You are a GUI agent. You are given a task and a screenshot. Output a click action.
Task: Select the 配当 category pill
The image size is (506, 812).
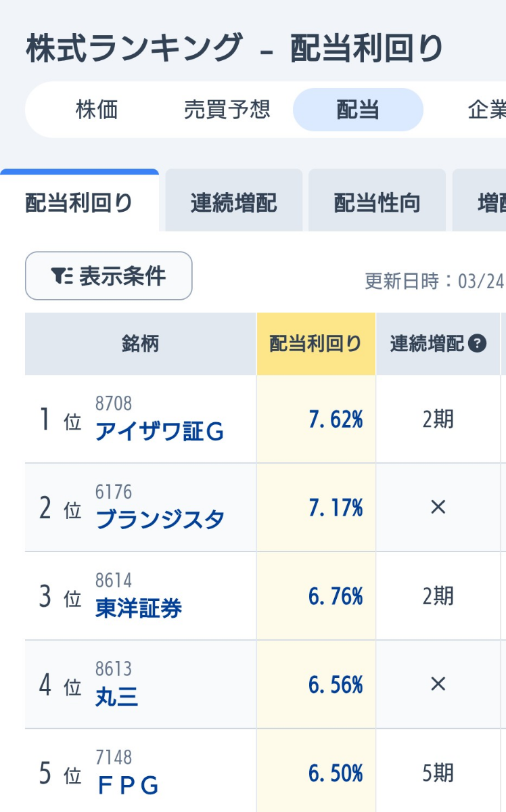(358, 110)
